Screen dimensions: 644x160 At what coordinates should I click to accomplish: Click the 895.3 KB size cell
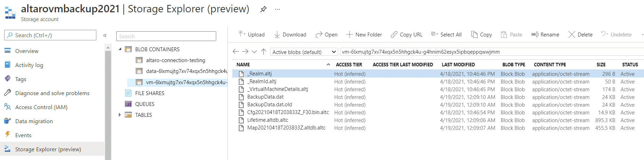[605, 120]
